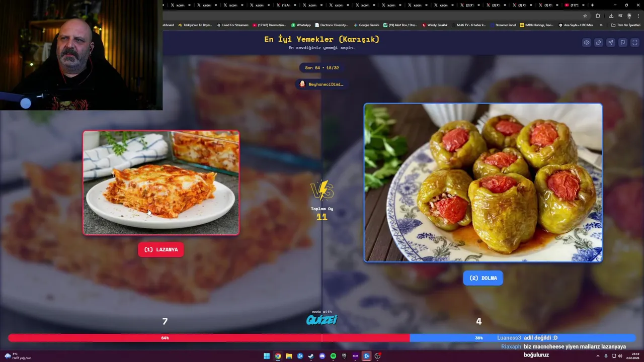Image resolution: width=644 pixels, height=362 pixels.
Task: Open a new browser tab with plus
Action: [x=592, y=5]
